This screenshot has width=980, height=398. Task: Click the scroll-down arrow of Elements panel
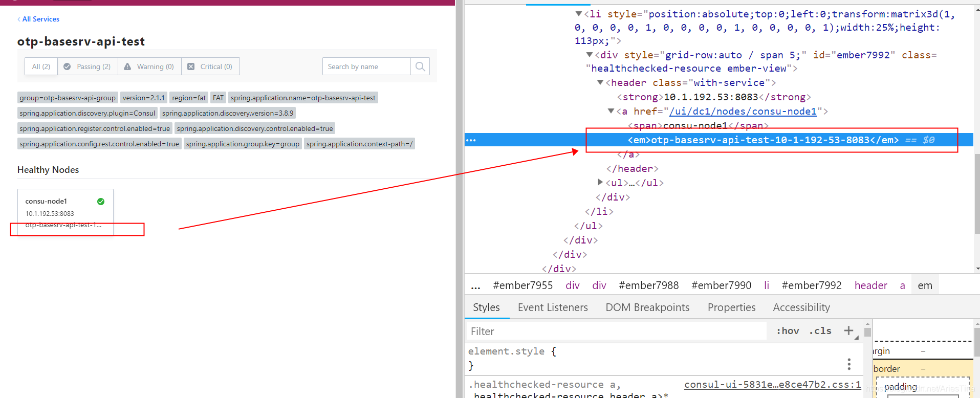977,269
